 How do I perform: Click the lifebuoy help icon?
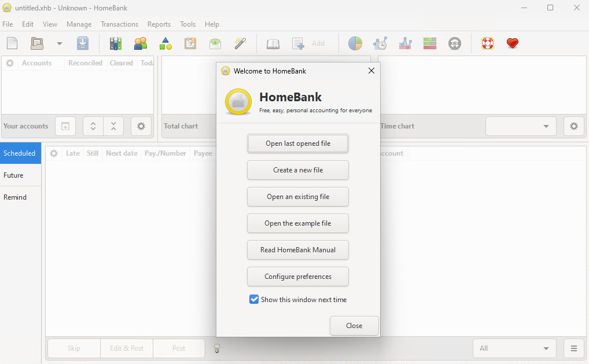click(488, 43)
